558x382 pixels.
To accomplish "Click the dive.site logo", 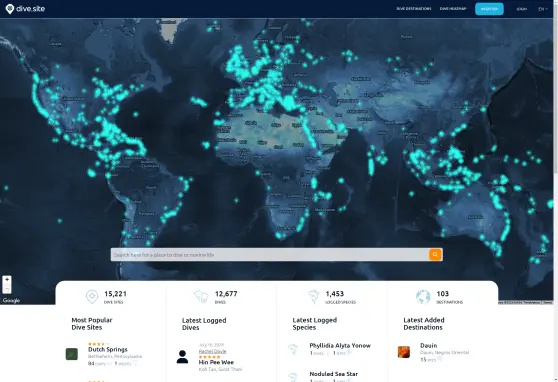I will tap(25, 9).
